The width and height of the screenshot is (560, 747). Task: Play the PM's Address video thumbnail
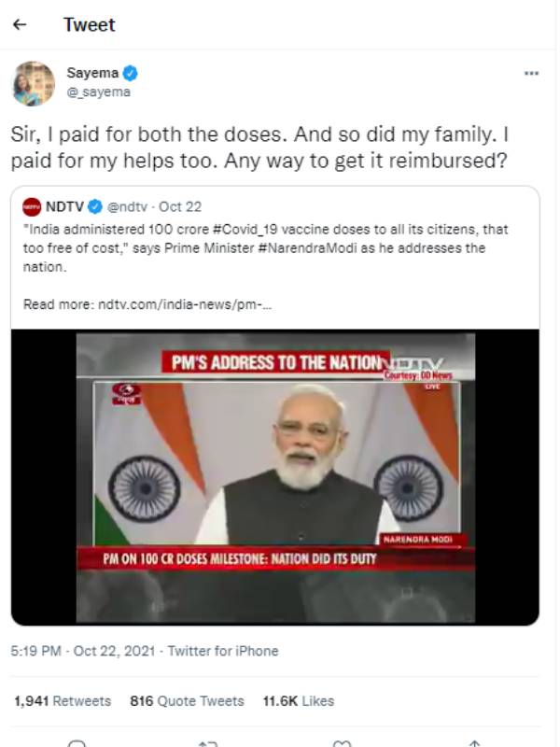pyautogui.click(x=274, y=476)
